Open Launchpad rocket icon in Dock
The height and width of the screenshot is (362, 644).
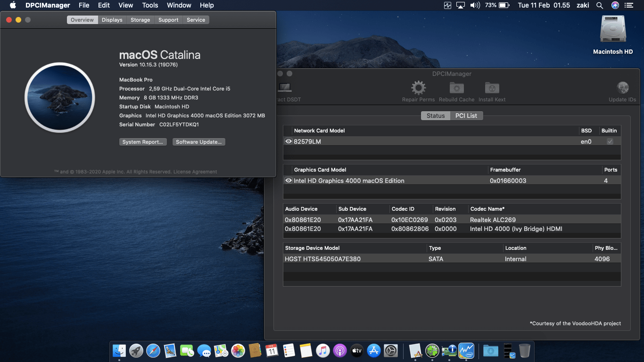click(136, 351)
